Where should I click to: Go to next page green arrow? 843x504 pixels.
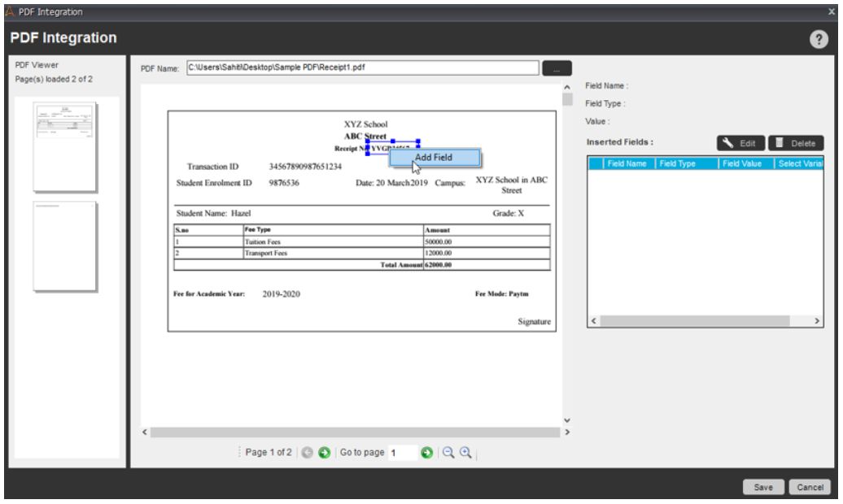pos(324,453)
